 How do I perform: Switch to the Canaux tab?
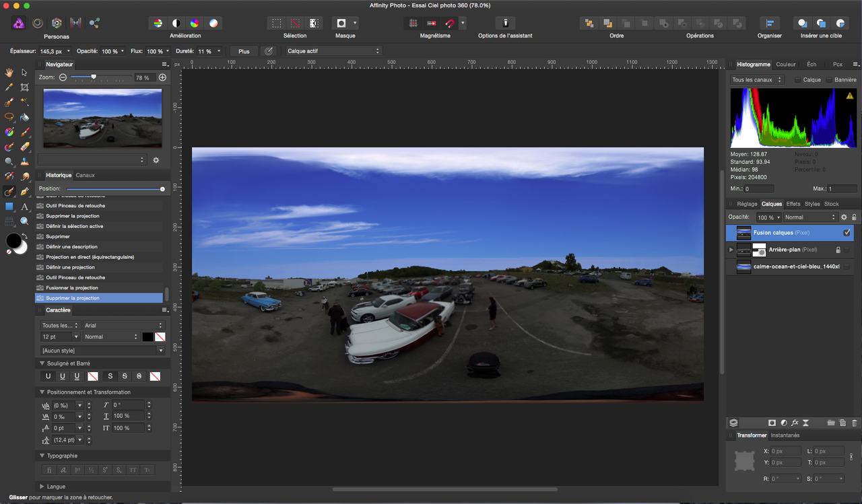pos(85,175)
